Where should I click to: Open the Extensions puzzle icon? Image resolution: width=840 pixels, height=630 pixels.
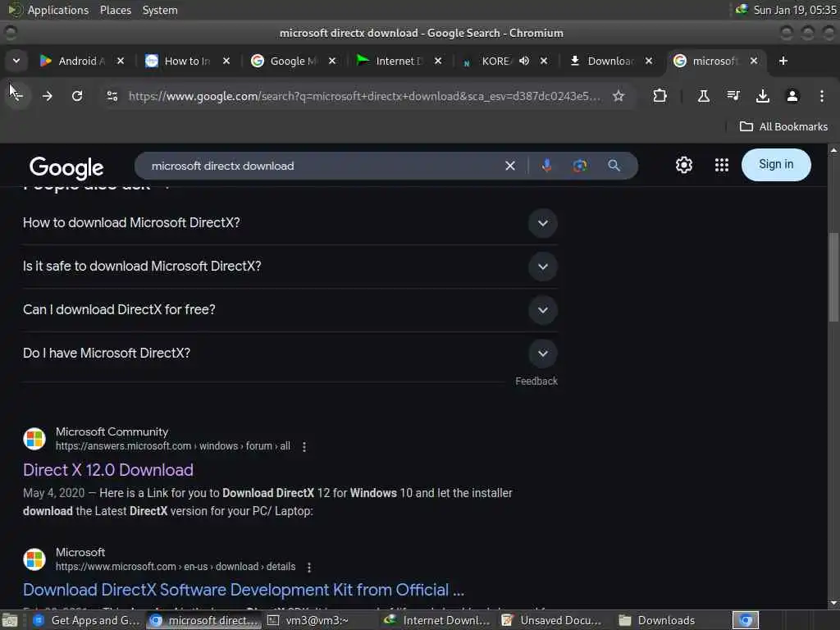tap(660, 96)
